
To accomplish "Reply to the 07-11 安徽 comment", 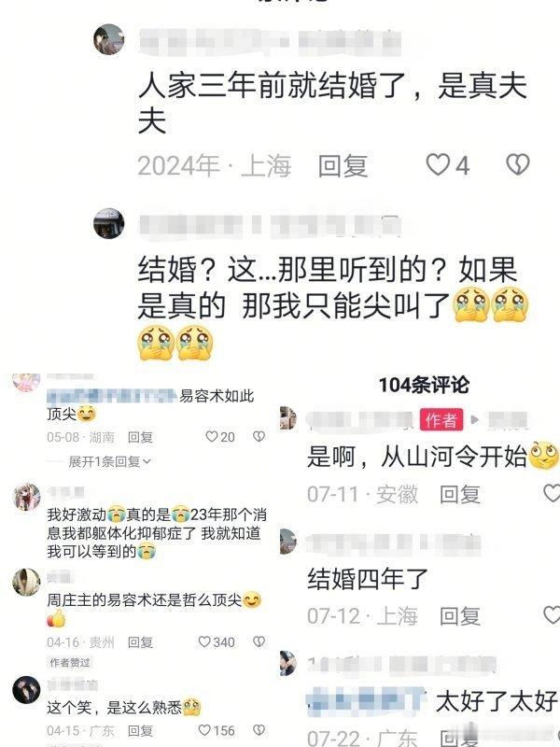I will coord(460,494).
